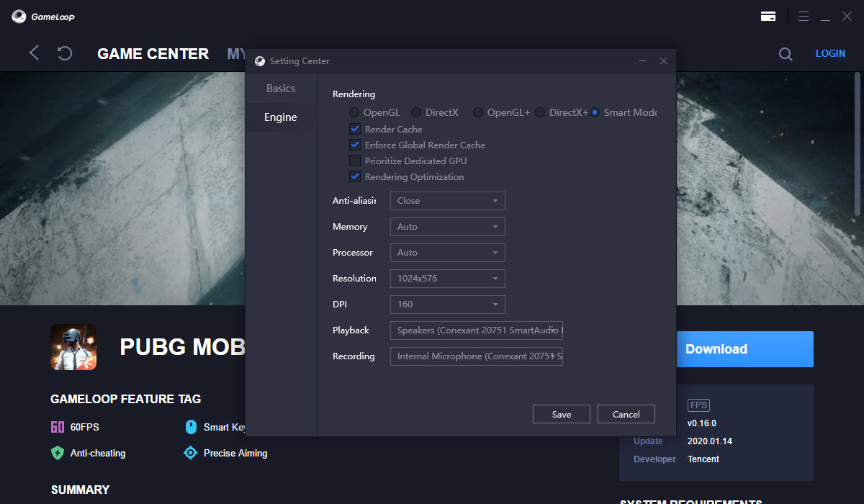Open the GAME CENTER tab
The width and height of the screenshot is (864, 504).
pos(153,54)
